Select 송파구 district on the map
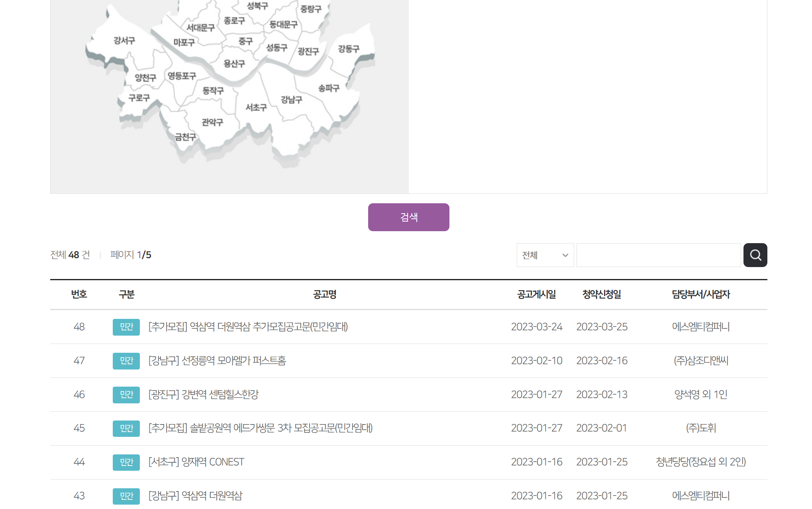The width and height of the screenshot is (812, 509). 328,88
